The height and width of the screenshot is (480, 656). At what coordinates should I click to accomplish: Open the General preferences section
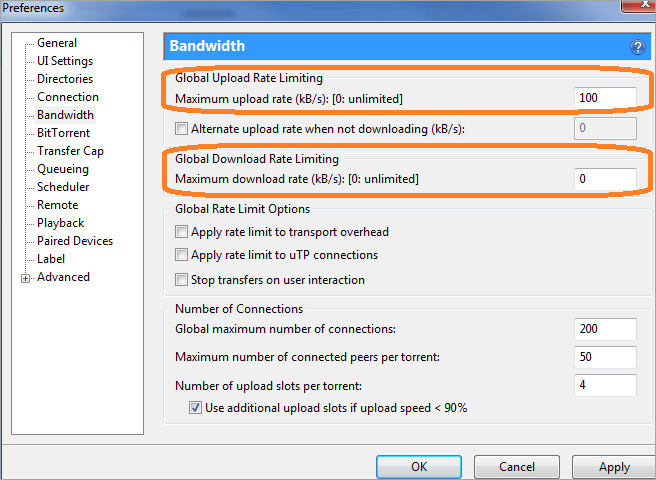coord(57,43)
